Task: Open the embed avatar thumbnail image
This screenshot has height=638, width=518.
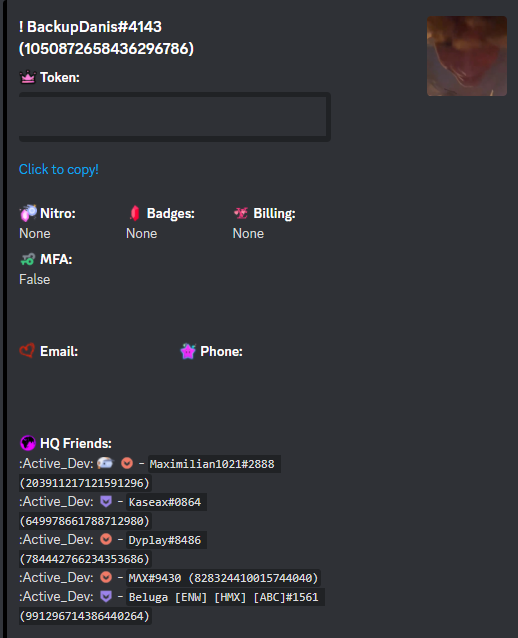Action: pyautogui.click(x=467, y=56)
